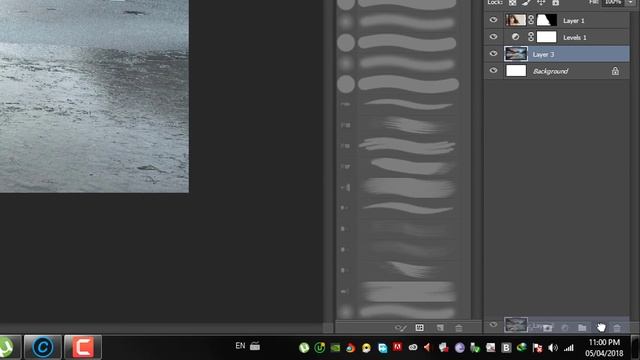Viewport: 640px width, 360px height.
Task: Open the Preset Manager from the Brush panel
Action: 419,327
